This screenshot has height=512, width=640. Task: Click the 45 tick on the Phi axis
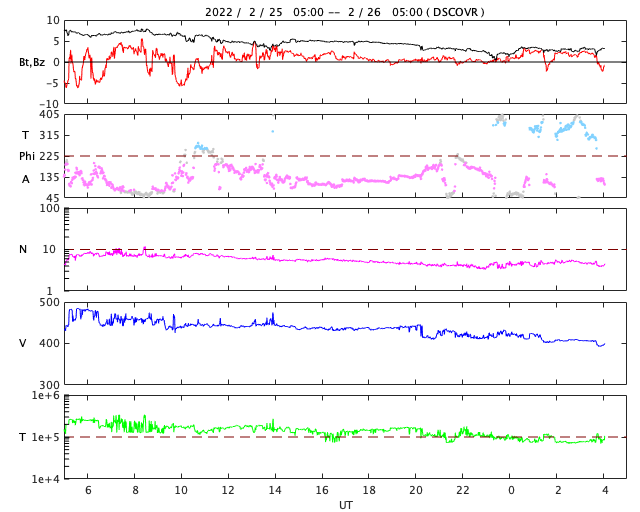click(x=52, y=198)
